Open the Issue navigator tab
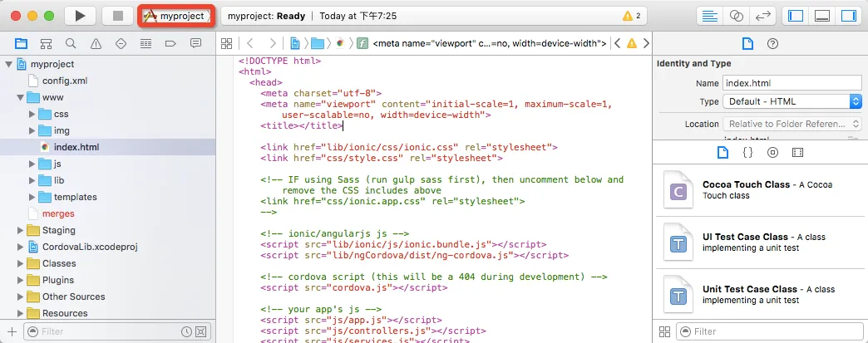 [x=96, y=43]
